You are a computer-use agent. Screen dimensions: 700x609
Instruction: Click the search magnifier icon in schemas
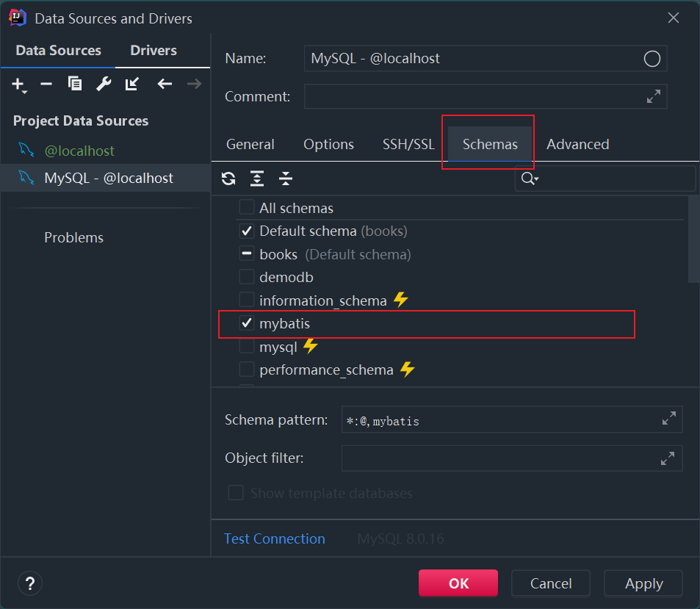pos(530,179)
